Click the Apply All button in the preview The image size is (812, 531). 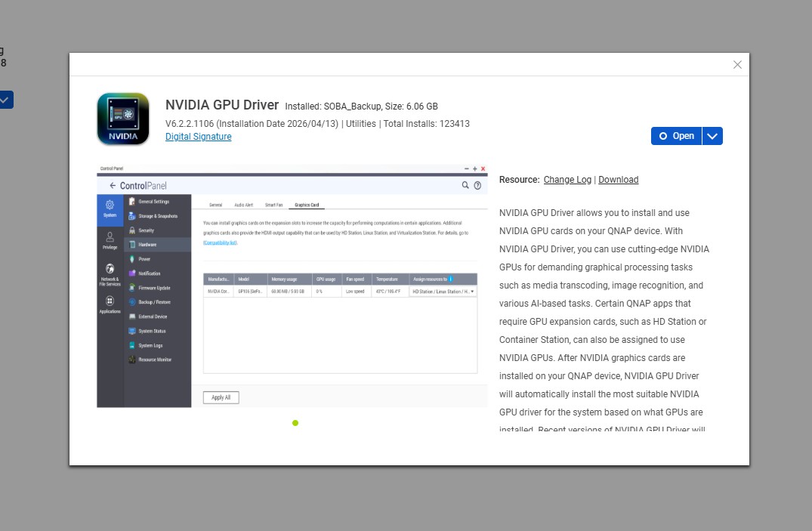click(221, 397)
